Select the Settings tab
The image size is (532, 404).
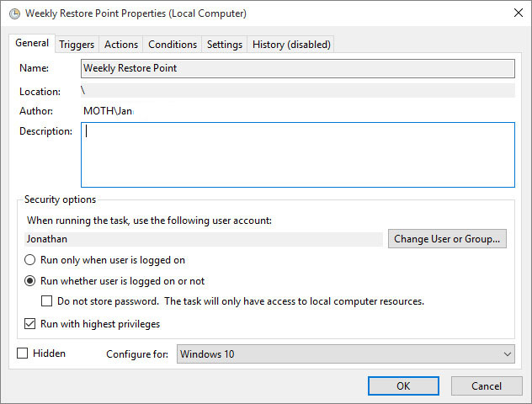tap(225, 45)
